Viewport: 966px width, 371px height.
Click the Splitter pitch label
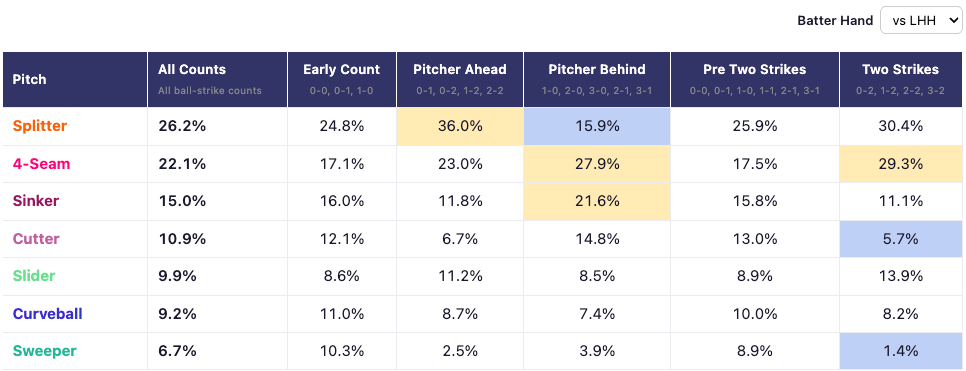click(39, 126)
